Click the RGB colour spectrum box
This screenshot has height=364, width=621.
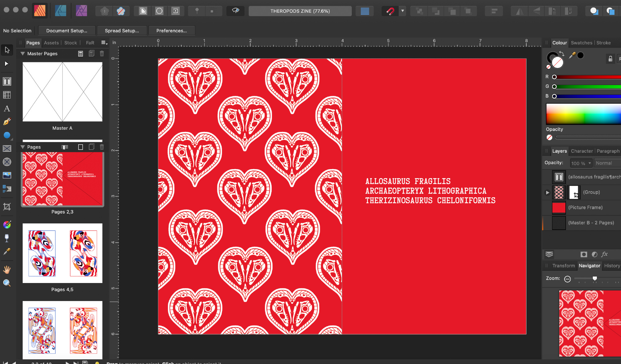[583, 114]
